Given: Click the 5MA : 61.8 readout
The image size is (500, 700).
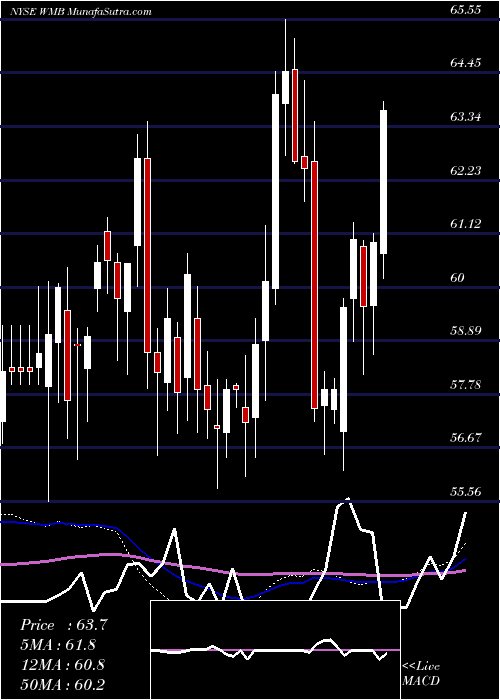Looking at the screenshot, I should point(58,645).
